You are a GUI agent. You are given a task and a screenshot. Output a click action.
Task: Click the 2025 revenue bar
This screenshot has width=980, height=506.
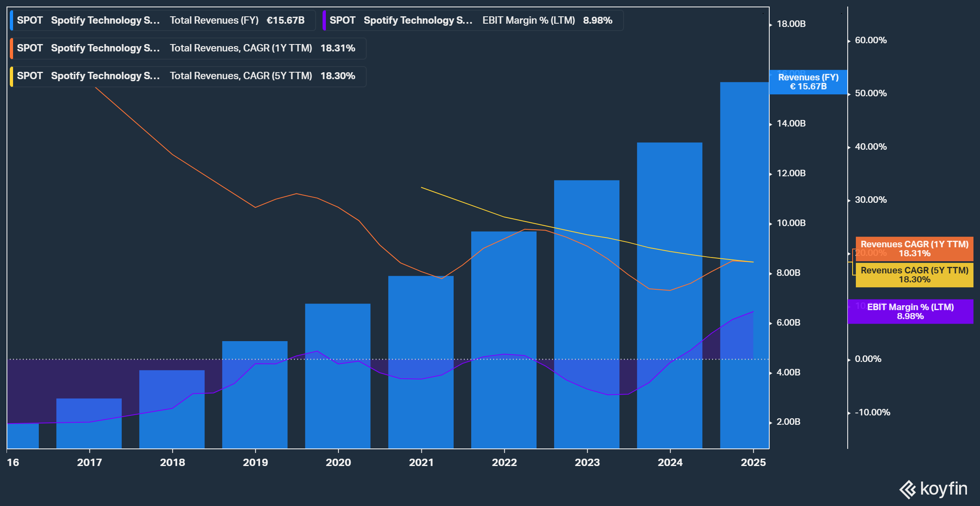(x=744, y=265)
